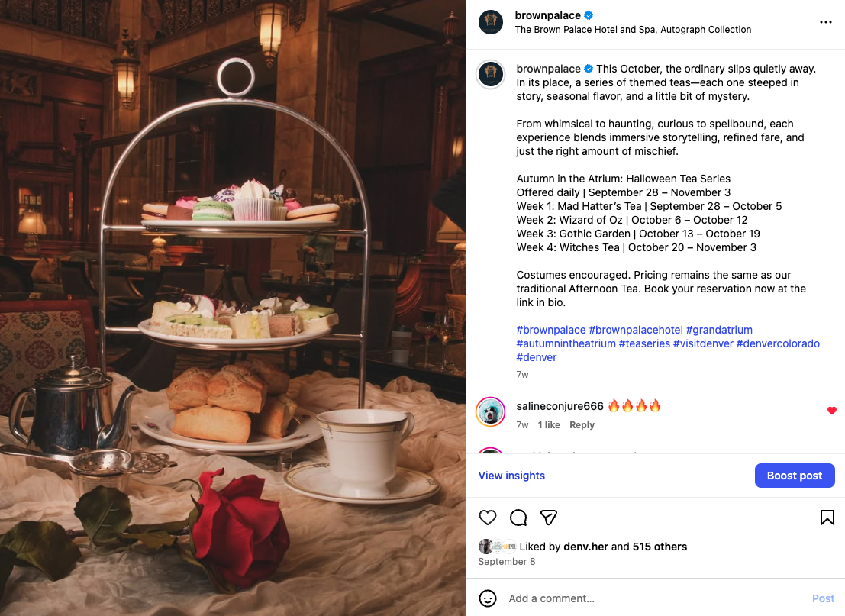Screen dimensions: 845x616
Task: Share the post via paper plane icon
Action: [549, 518]
